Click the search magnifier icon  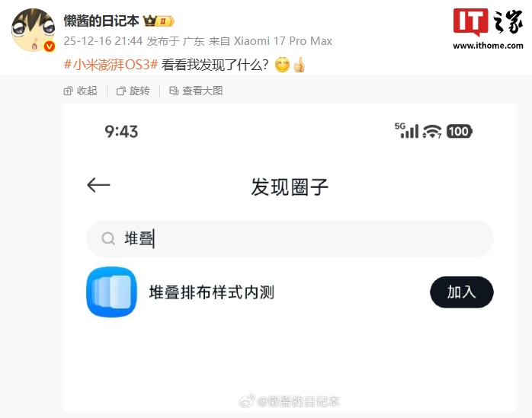pos(108,238)
